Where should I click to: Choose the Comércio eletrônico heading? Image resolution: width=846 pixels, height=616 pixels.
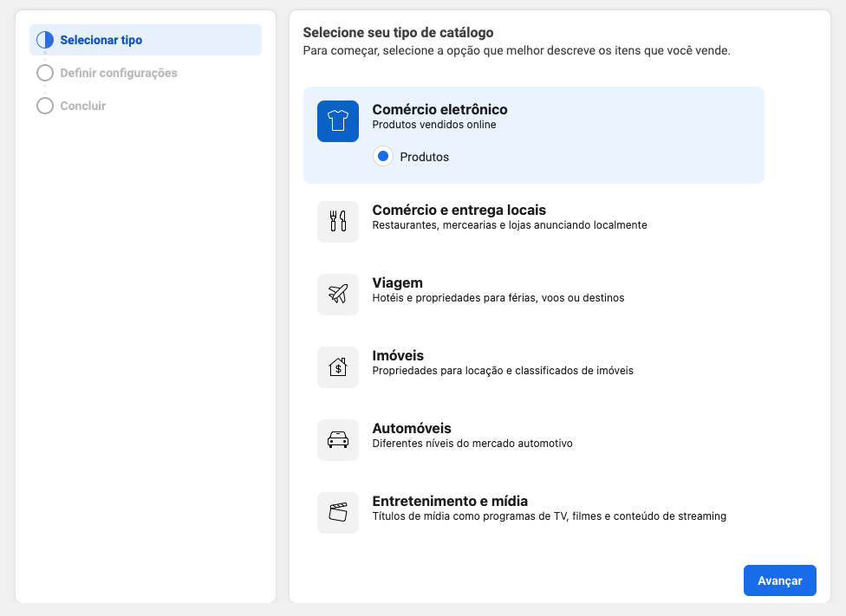click(x=439, y=110)
